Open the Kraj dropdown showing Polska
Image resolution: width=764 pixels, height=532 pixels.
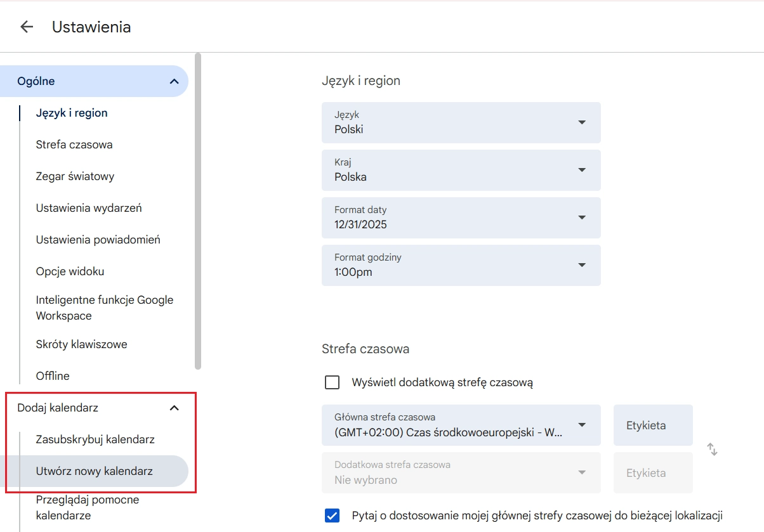pos(461,170)
